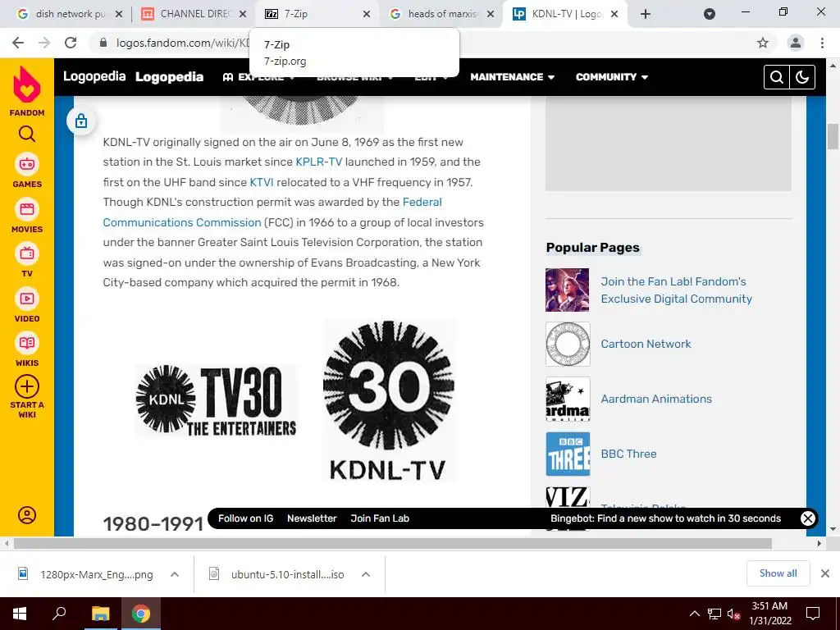Screen dimensions: 840x630
Task: Click the Logopedia wiki title
Action: click(169, 77)
